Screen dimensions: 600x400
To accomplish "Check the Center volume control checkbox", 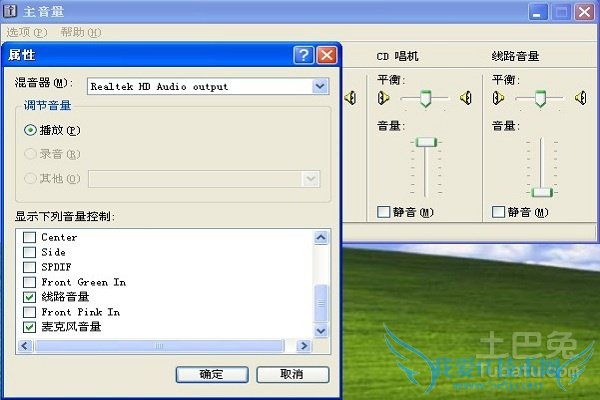I will 29,237.
